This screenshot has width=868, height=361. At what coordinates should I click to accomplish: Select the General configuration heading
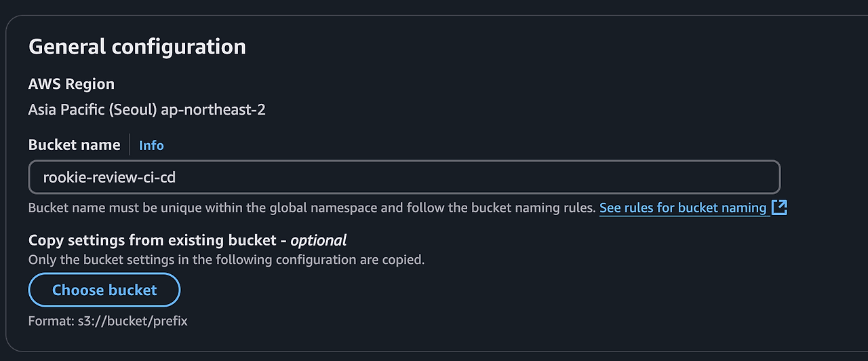(137, 47)
